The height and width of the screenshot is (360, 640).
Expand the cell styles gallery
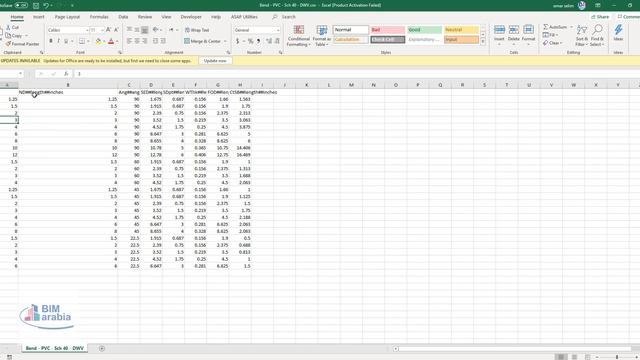click(x=483, y=42)
